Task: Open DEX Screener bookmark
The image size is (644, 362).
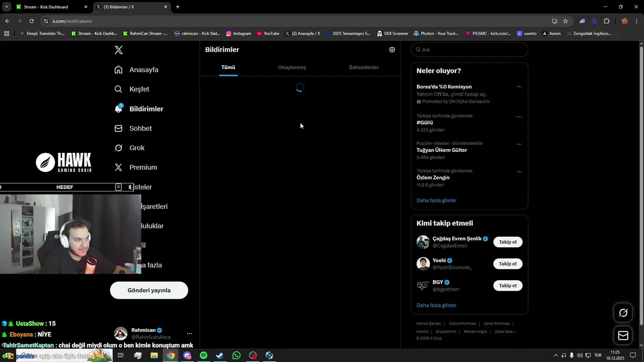Action: coord(392,34)
